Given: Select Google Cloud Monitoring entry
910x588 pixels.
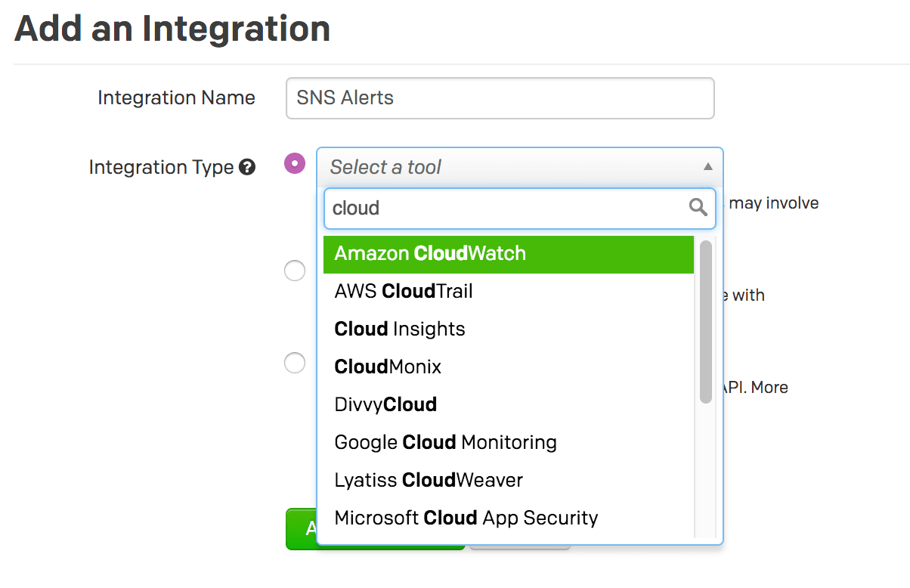Looking at the screenshot, I should click(509, 443).
